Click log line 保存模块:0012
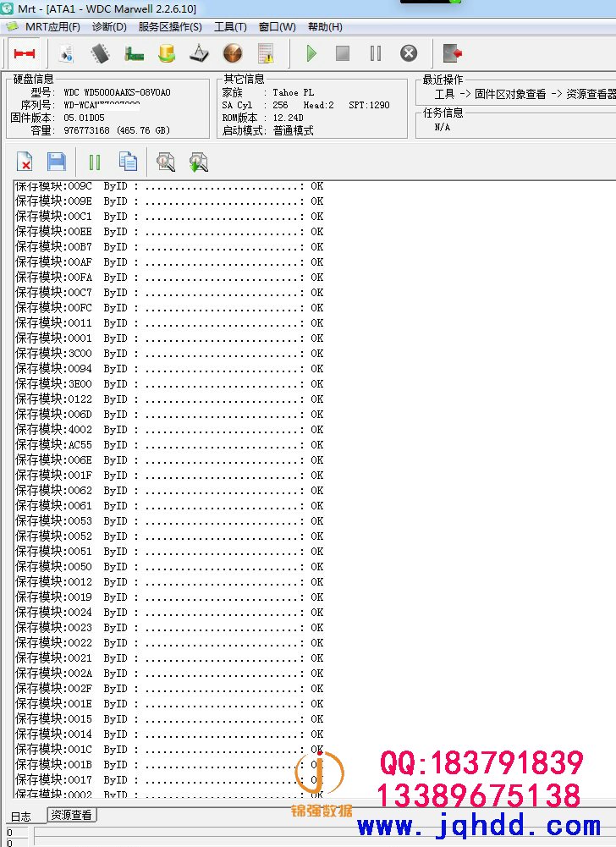616x847 pixels. click(169, 582)
